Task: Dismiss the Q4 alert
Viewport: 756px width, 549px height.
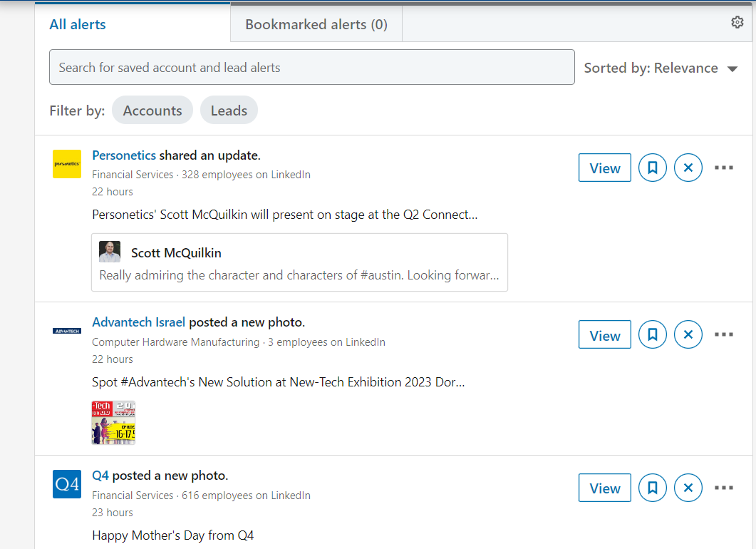Action: (688, 488)
